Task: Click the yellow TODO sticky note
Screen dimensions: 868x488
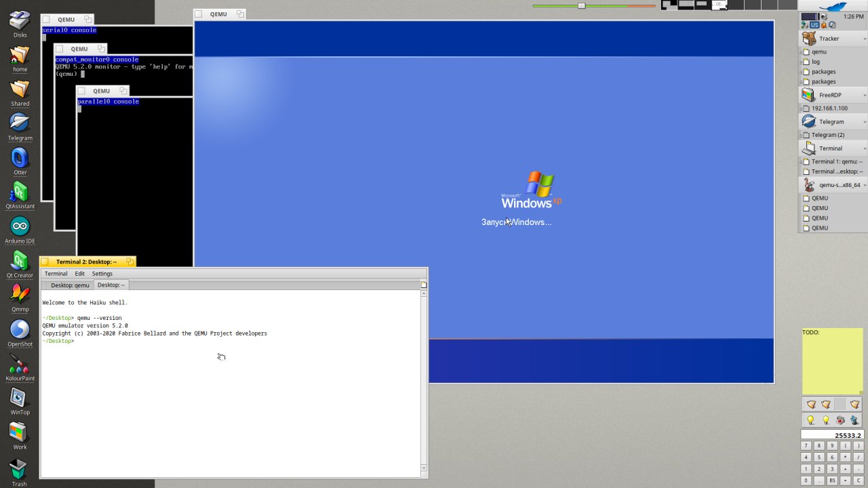Action: coord(832,361)
